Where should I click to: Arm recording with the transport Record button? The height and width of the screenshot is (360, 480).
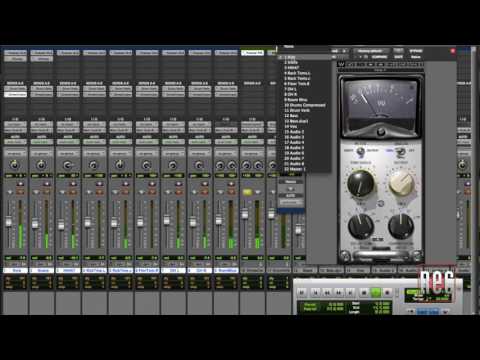pos(387,292)
